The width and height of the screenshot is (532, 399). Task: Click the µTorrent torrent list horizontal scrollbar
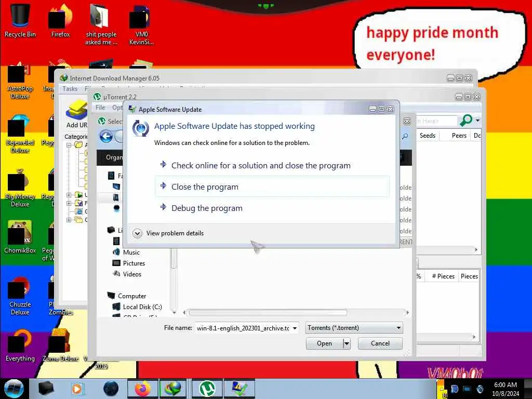click(447, 250)
